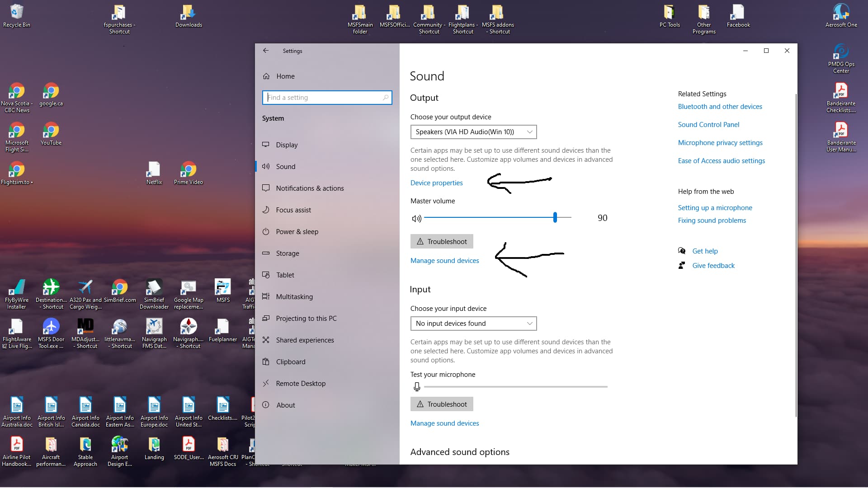Click the speaker icon beside Master volume
The width and height of the screenshot is (868, 488).
tap(416, 218)
